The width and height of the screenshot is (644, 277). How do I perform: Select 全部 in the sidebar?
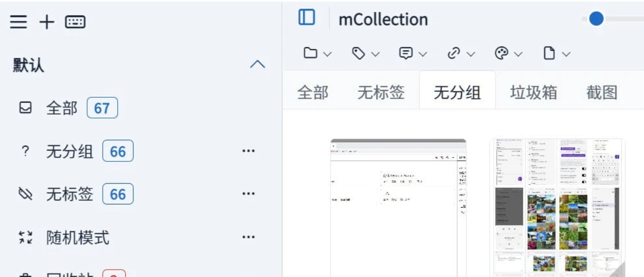pyautogui.click(x=61, y=108)
